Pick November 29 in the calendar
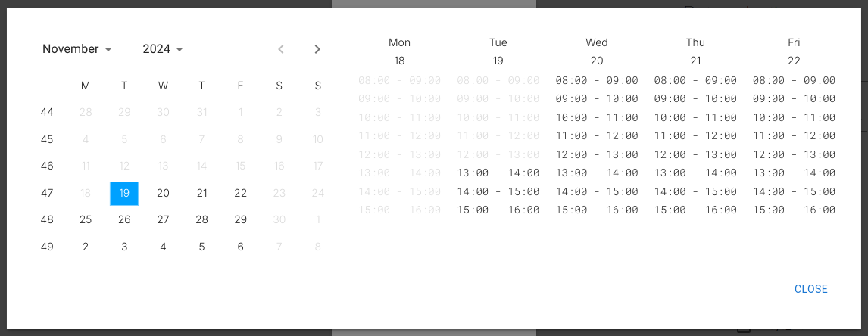This screenshot has height=336, width=868. click(240, 219)
